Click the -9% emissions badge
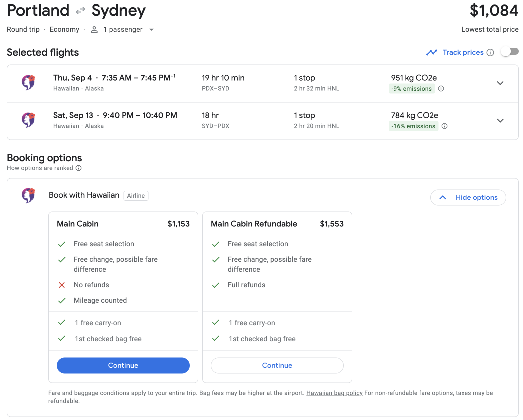This screenshot has height=420, width=523. pyautogui.click(x=411, y=89)
